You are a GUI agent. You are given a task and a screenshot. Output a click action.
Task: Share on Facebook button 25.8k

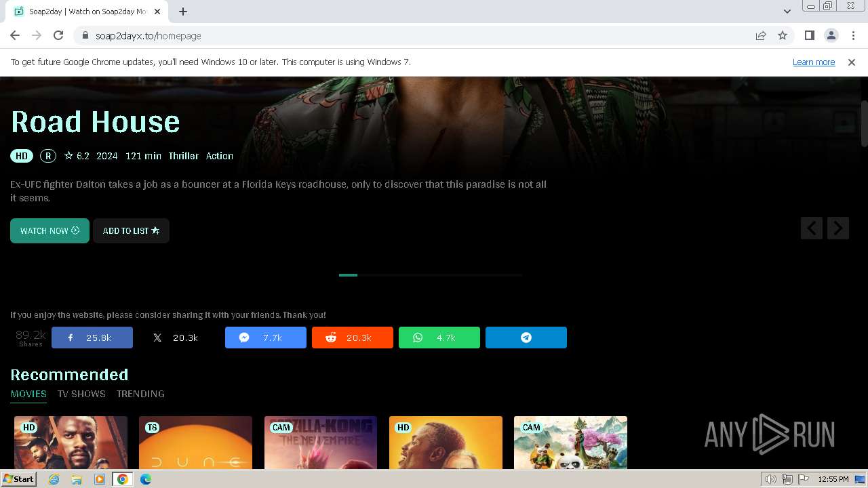click(x=92, y=338)
